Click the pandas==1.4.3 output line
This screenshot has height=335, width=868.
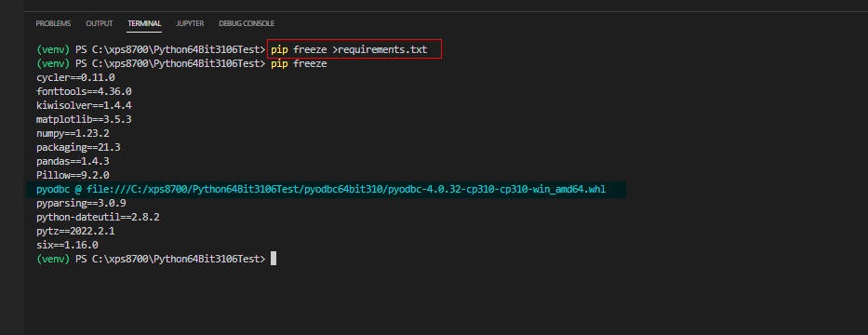(75, 161)
